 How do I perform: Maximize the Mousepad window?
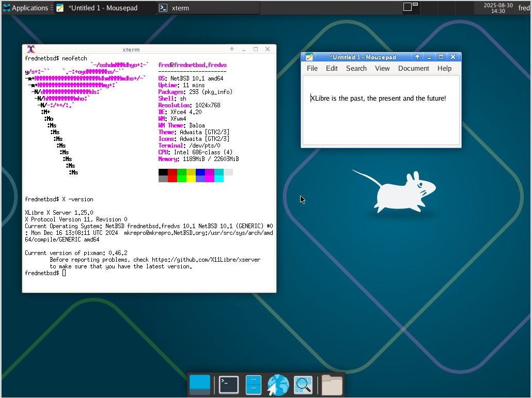tap(441, 57)
